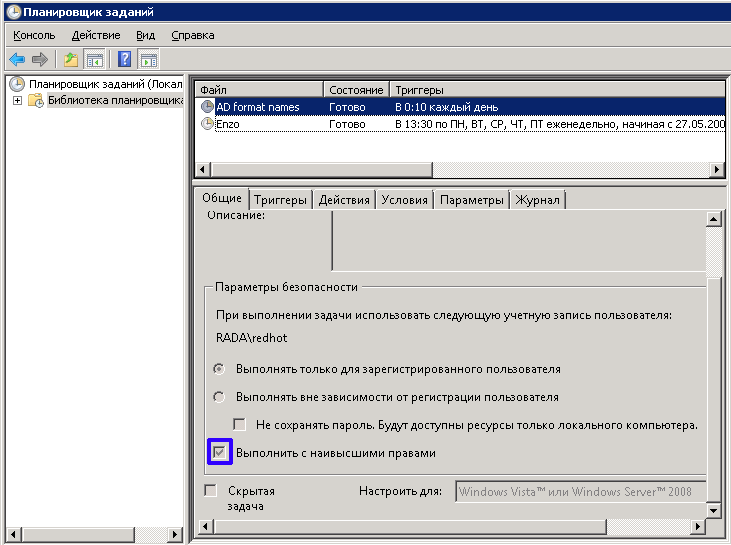Click details pane horizontal scroll left arrow
Image resolution: width=731 pixels, height=545 pixels.
pos(206,527)
